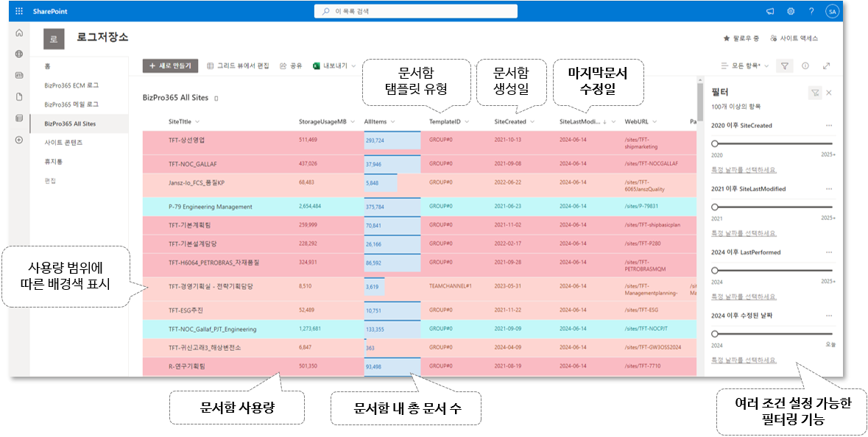Open more options for 수정된 날짜 filter
The height and width of the screenshot is (437, 868).
(829, 316)
